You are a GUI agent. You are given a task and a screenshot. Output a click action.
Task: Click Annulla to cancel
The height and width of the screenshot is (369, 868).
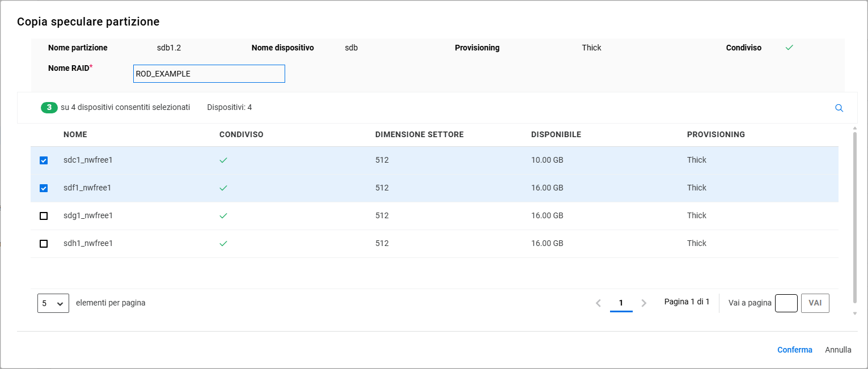[838, 350]
